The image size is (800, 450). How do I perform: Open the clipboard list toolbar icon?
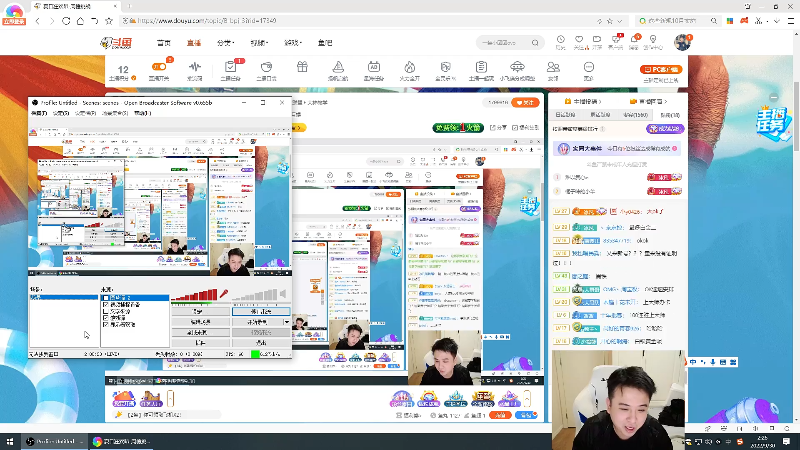click(x=481, y=67)
